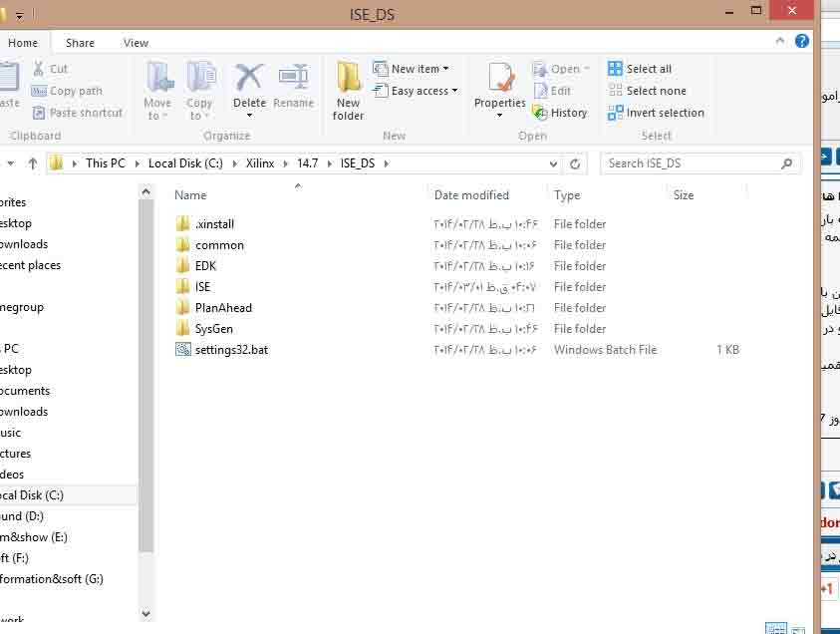Click the navigation pane scroll up arrow
The width and height of the screenshot is (840, 634).
145,191
